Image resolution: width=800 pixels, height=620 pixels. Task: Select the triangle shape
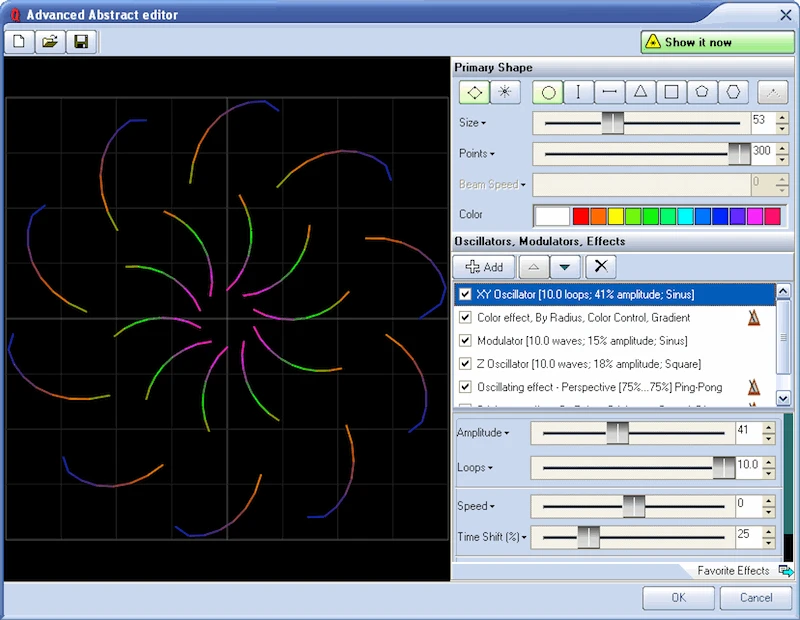click(x=641, y=92)
